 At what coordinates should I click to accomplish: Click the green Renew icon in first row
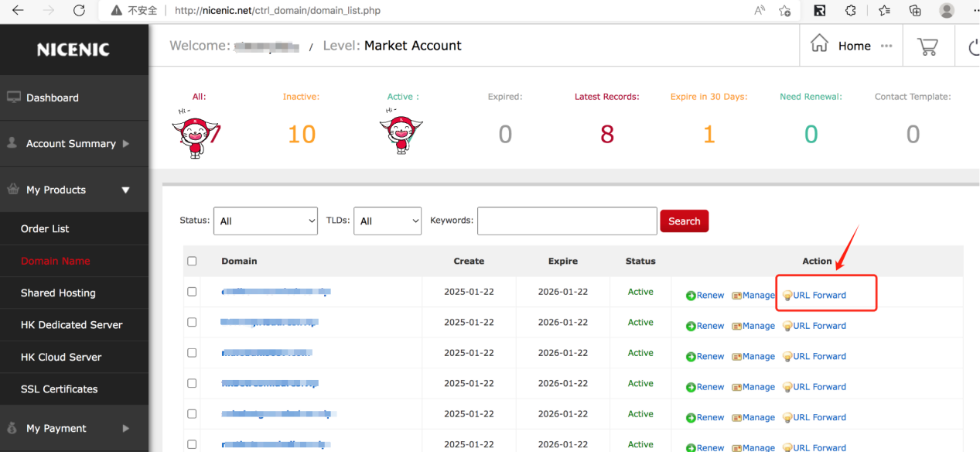[x=691, y=296]
